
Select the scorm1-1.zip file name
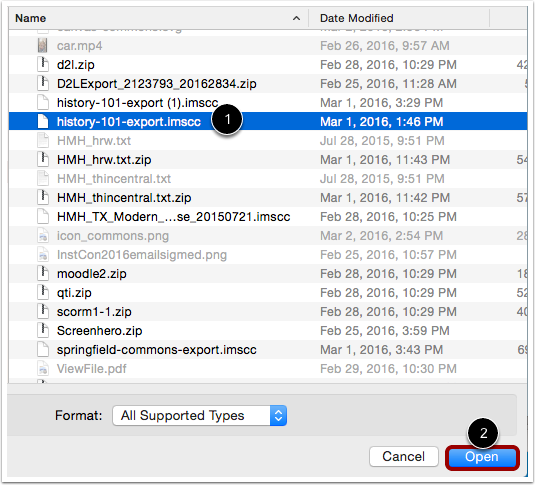coord(94,312)
